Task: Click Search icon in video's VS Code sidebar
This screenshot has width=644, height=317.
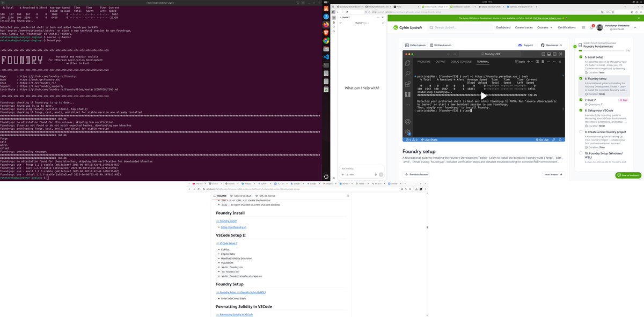Action: pyautogui.click(x=408, y=73)
